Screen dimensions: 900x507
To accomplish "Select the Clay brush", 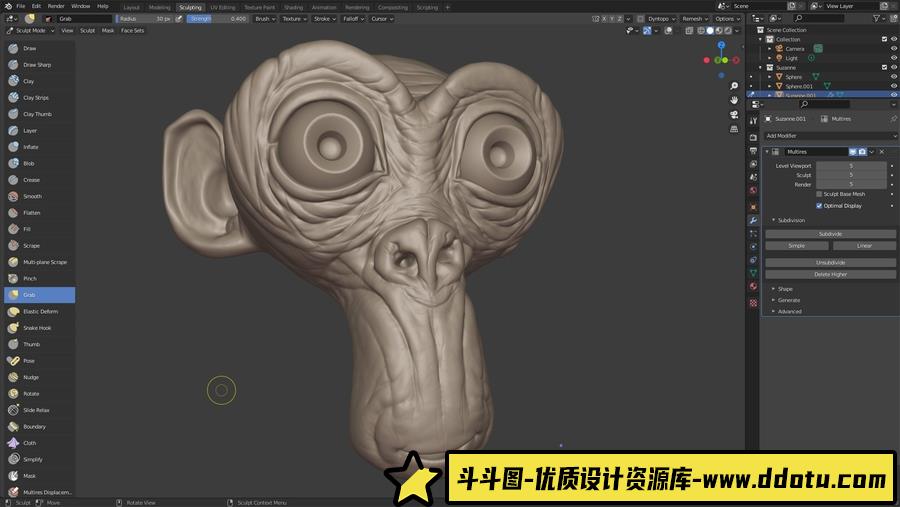I will coord(39,82).
